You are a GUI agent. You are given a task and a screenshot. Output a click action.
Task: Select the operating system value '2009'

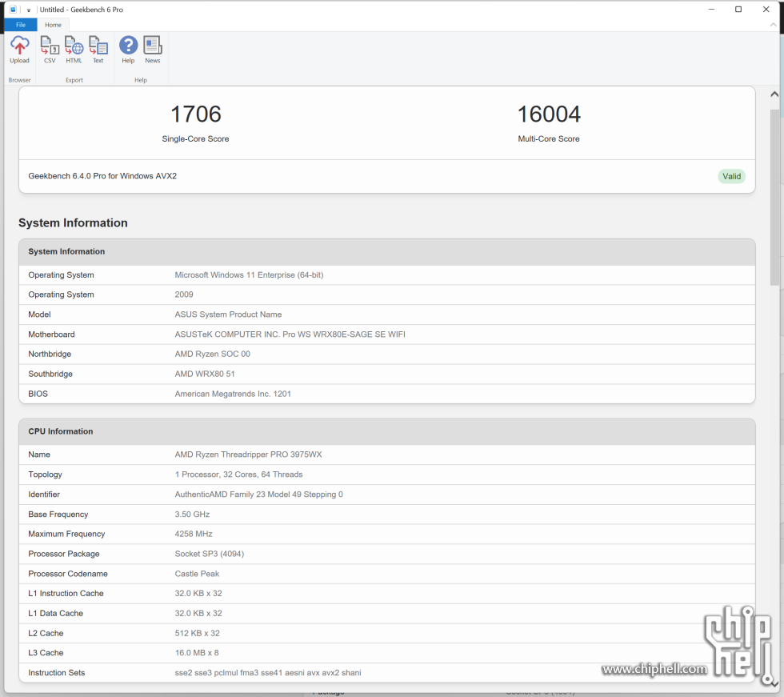184,294
